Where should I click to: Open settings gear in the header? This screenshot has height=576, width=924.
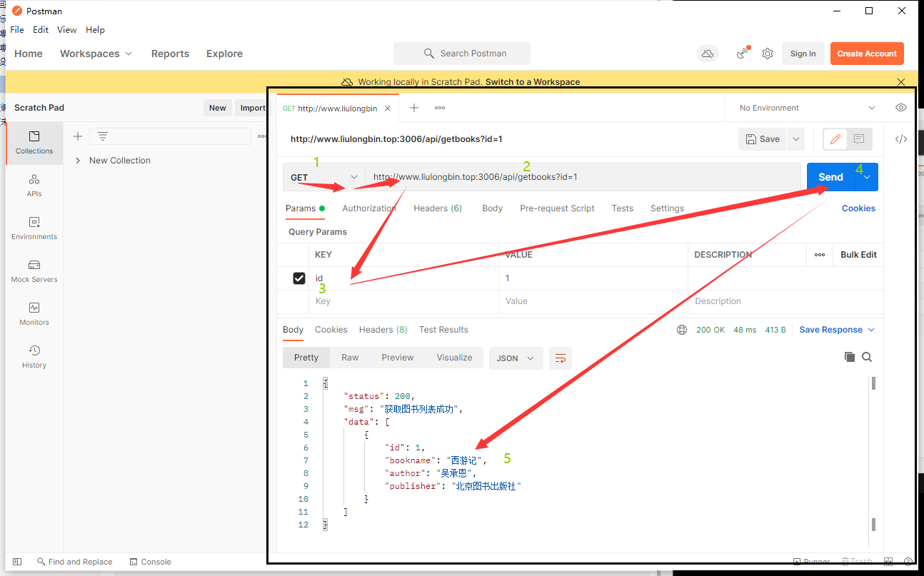tap(768, 54)
